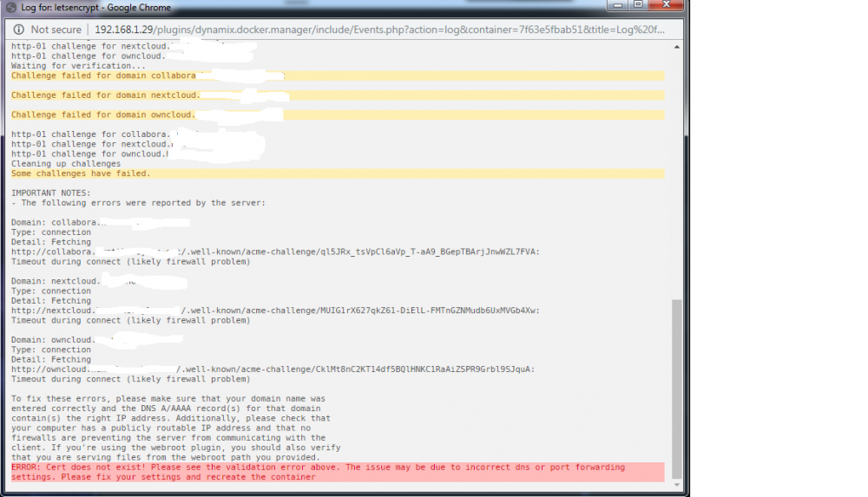
Task: Click the 'Not secure' label
Action: coord(56,29)
